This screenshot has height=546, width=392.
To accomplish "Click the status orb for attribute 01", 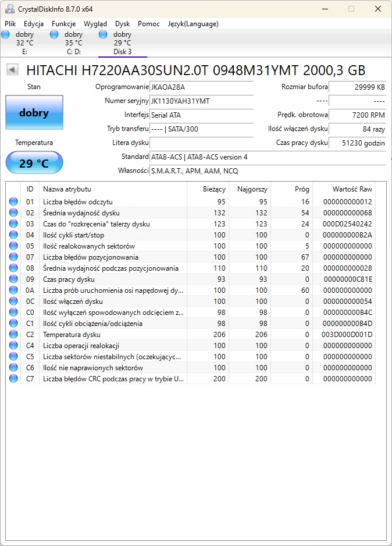I will (x=13, y=201).
